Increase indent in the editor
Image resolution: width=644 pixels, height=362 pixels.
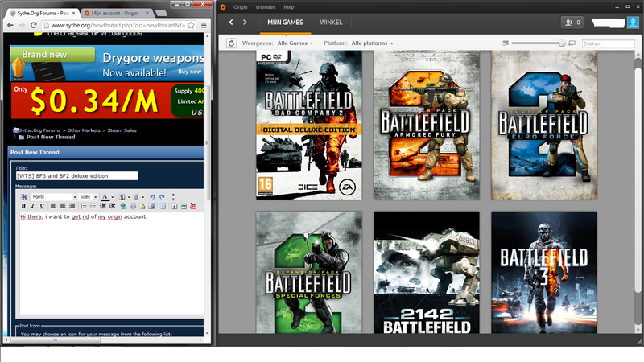(112, 206)
